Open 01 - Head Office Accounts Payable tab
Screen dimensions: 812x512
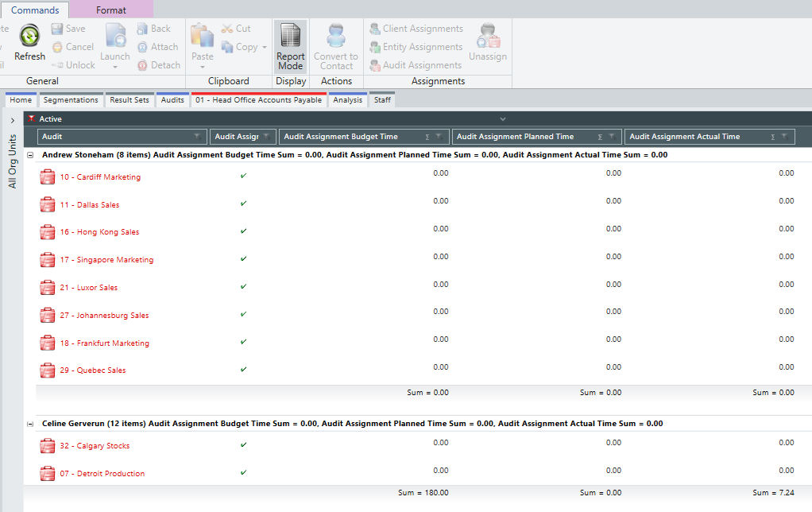point(258,99)
